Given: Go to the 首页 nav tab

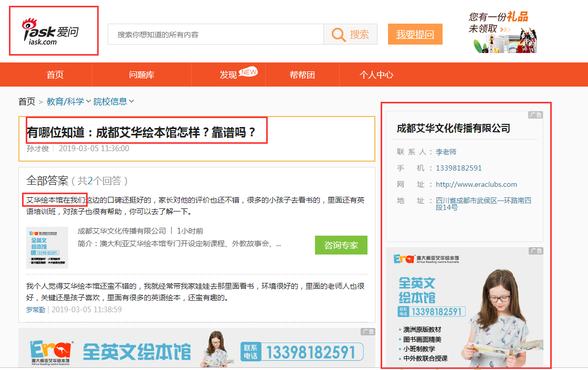Looking at the screenshot, I should click(x=55, y=75).
